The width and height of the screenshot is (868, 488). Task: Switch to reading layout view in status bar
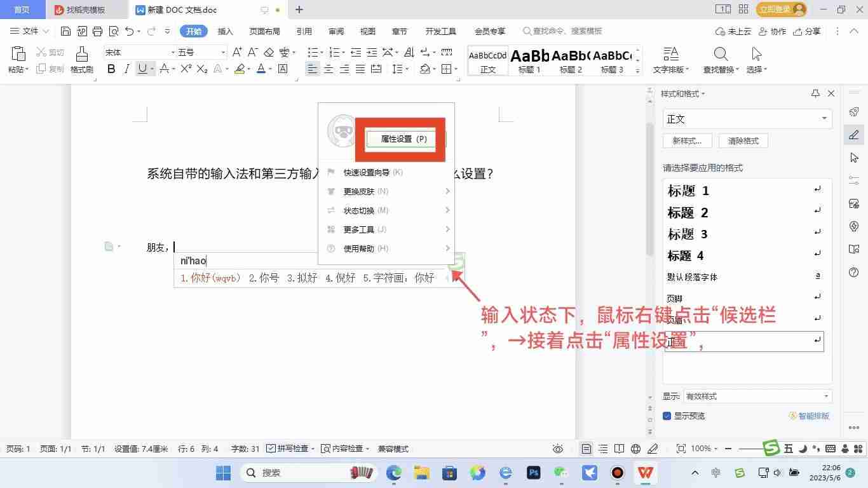[x=620, y=449]
